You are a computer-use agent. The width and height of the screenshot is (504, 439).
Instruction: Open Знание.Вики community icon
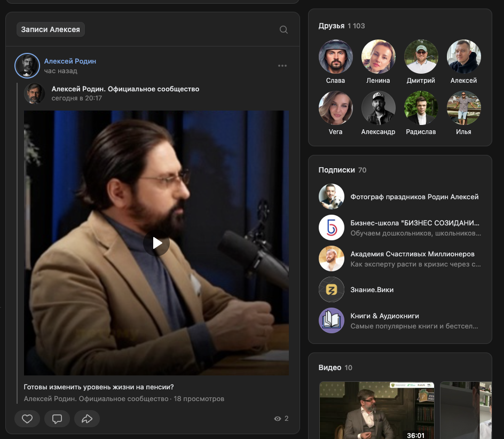(x=332, y=289)
